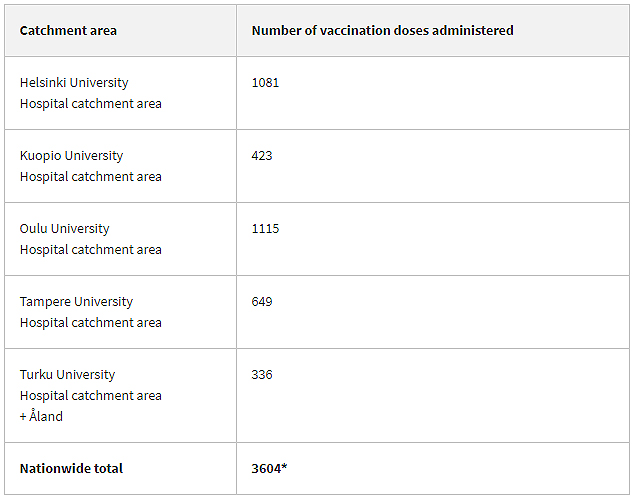Click the word 'Tampere' in the table
Image resolution: width=635 pixels, height=499 pixels.
[46, 302]
